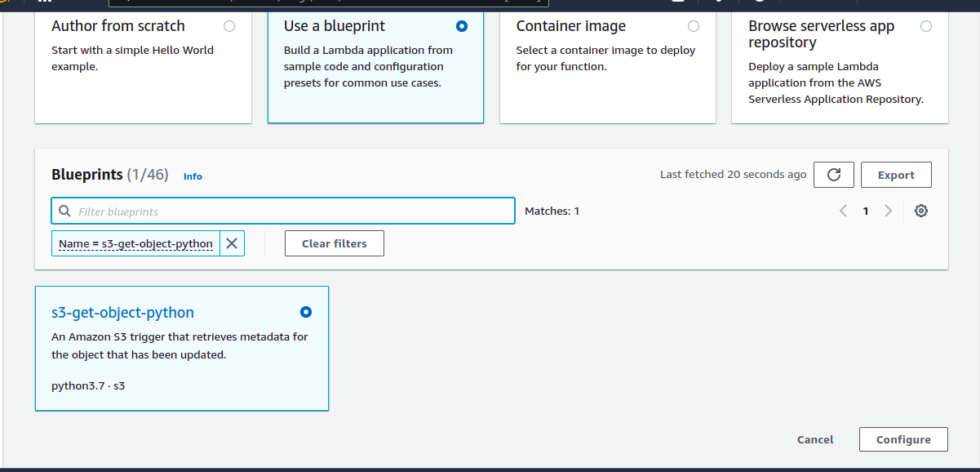Choose Browse serverless app repository option

[x=926, y=26]
